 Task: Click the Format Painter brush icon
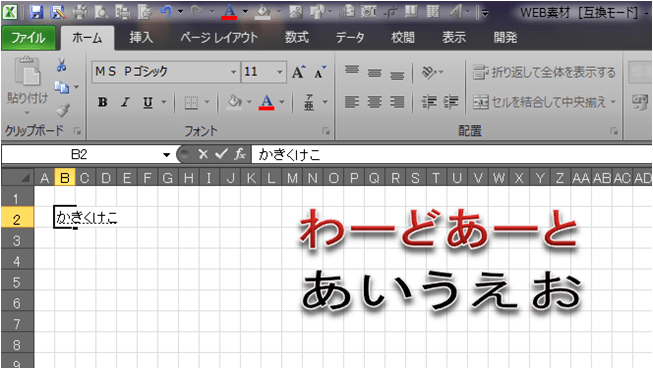(x=63, y=110)
